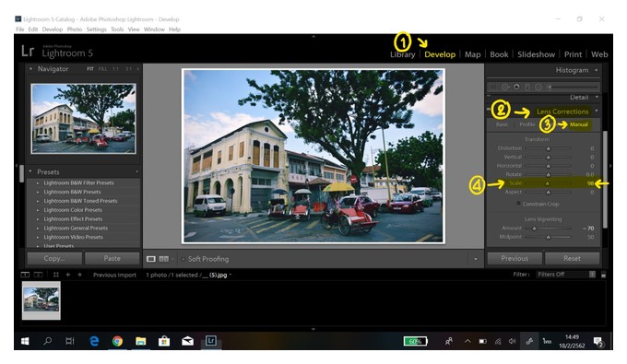The width and height of the screenshot is (627, 364).
Task: Select the Spot Removal tool
Action: pyautogui.click(x=505, y=87)
